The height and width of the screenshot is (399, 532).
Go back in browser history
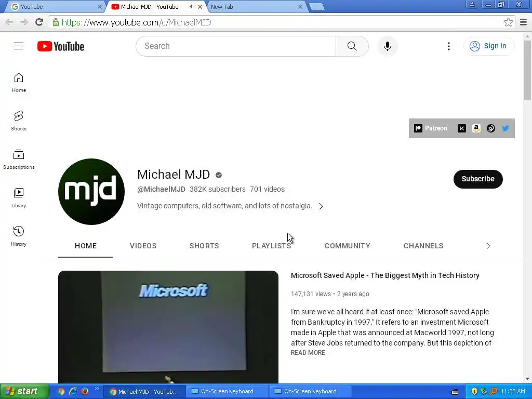[9, 22]
